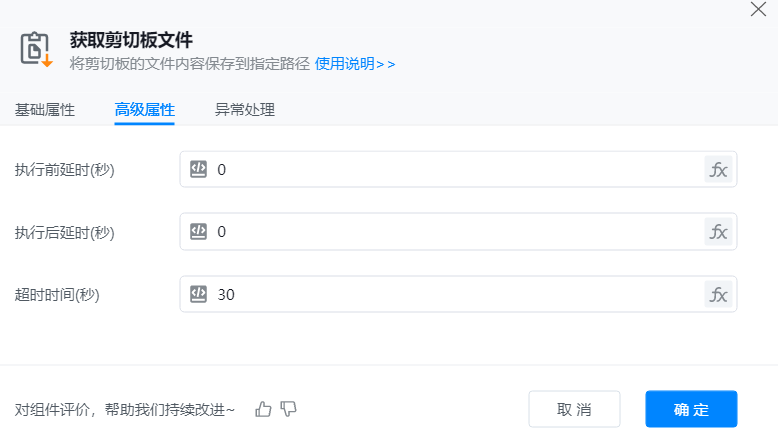The width and height of the screenshot is (778, 438).
Task: Toggle the code mode icon in 执行前延时 field
Action: coord(198,170)
